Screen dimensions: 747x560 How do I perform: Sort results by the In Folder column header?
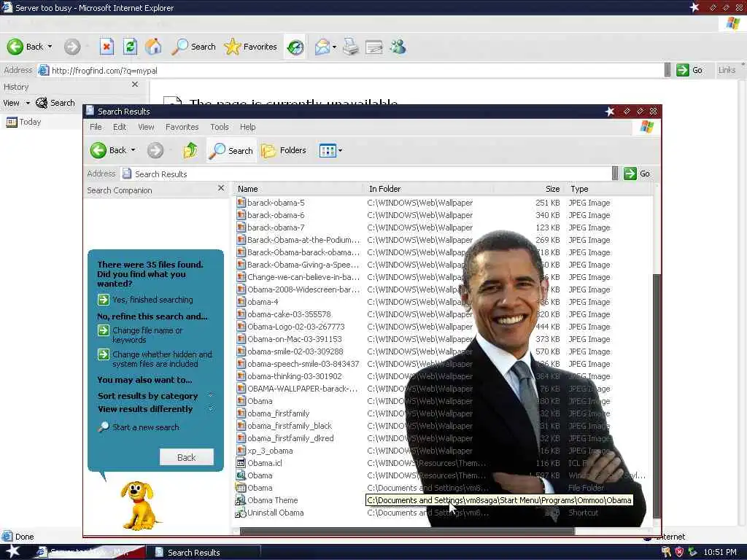tap(429, 189)
